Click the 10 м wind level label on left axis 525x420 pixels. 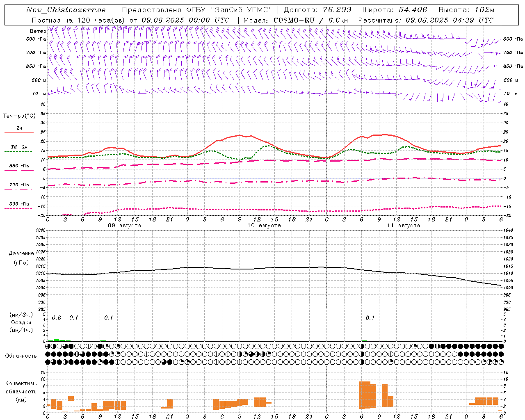[x=39, y=94]
